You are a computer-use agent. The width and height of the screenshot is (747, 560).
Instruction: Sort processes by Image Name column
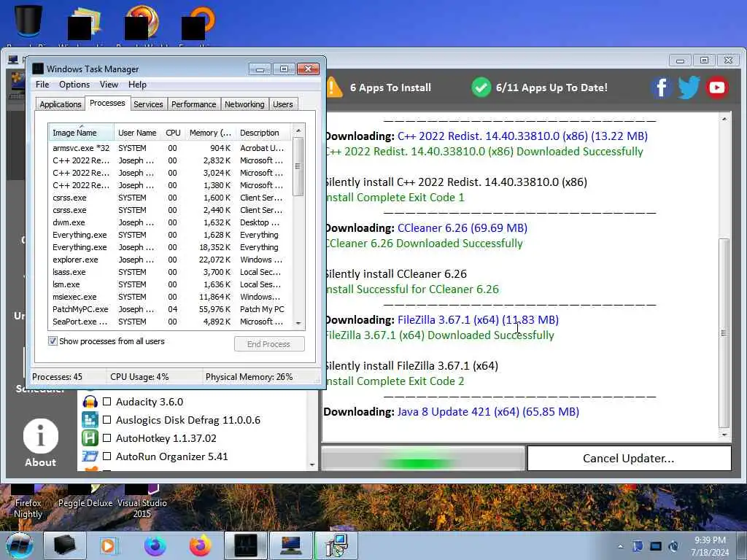(x=81, y=133)
